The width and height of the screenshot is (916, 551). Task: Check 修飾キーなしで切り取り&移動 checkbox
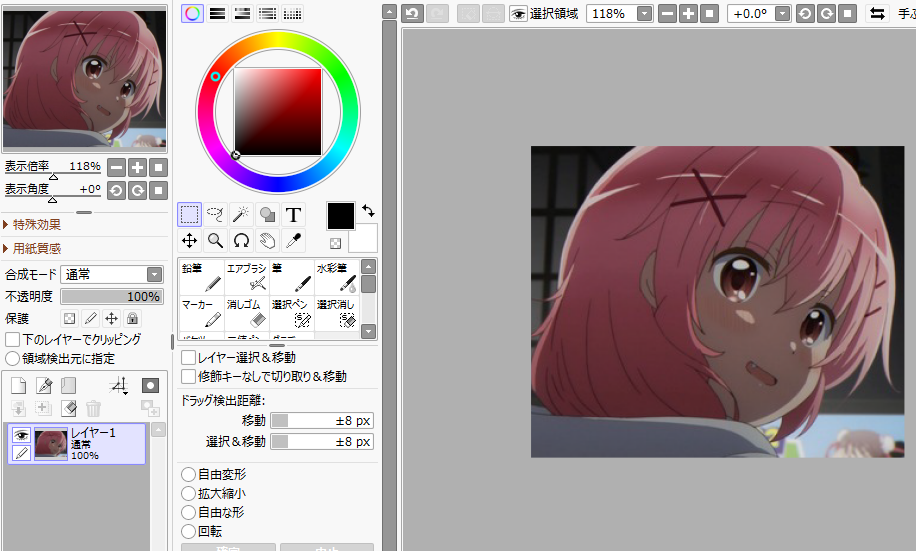point(188,376)
